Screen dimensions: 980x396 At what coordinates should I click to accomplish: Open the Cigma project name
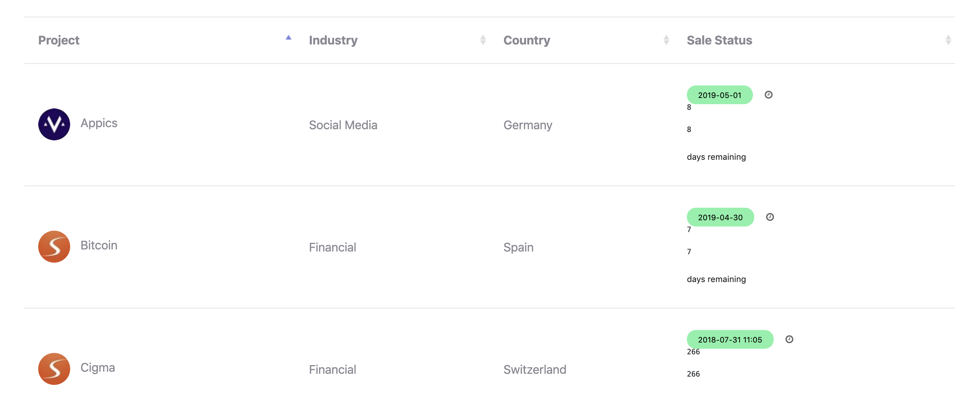98,368
